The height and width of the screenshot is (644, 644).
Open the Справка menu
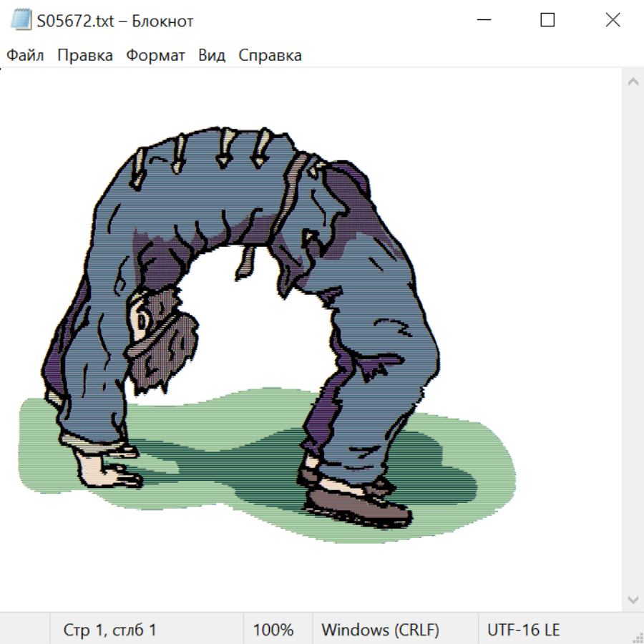(x=270, y=56)
